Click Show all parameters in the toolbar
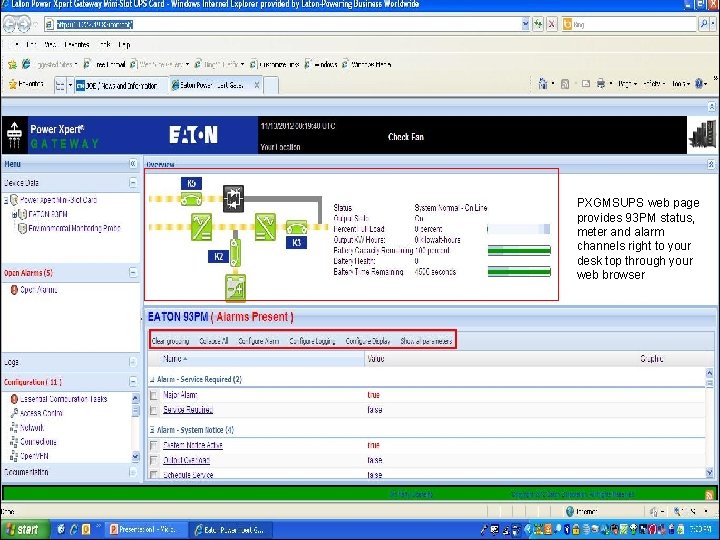This screenshot has width=720, height=540. coord(426,341)
